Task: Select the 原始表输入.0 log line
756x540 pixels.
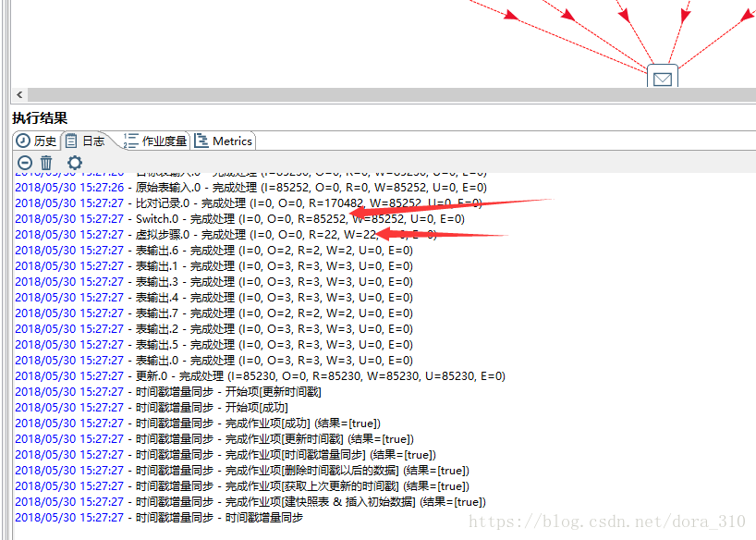Action: pos(250,188)
